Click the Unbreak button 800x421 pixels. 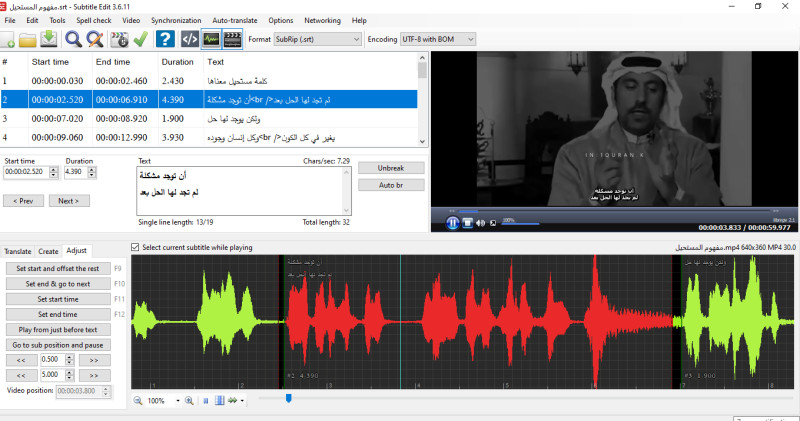point(389,167)
